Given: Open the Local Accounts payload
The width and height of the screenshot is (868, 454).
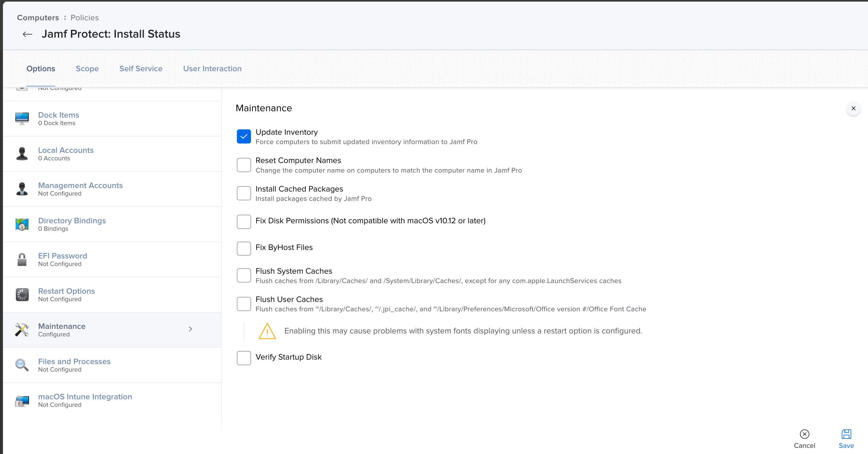Looking at the screenshot, I should pyautogui.click(x=112, y=154).
